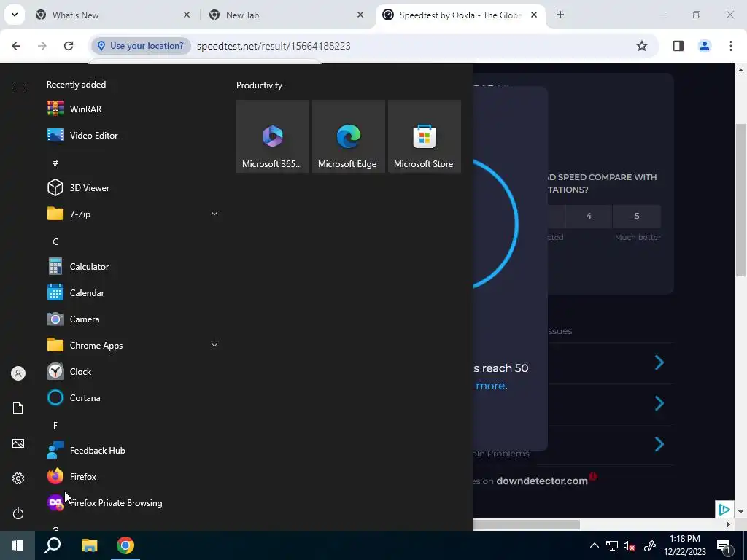Screen dimensions: 747x560
Task: Click the muted volume tray icon
Action: [x=630, y=545]
